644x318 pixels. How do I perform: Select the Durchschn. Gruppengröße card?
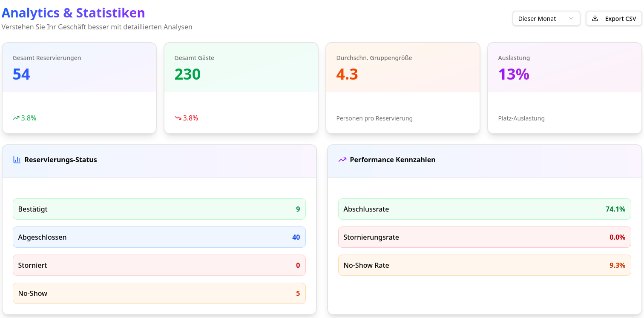pos(403,88)
